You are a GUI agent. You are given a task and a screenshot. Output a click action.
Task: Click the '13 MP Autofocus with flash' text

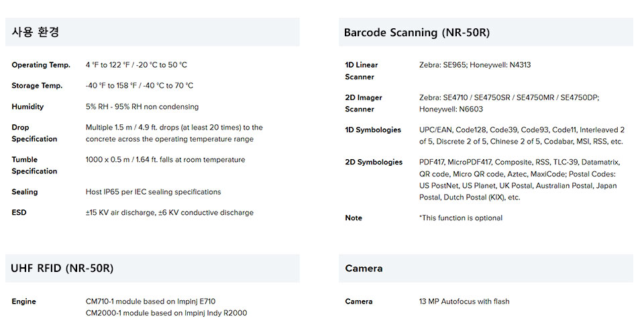pyautogui.click(x=464, y=301)
